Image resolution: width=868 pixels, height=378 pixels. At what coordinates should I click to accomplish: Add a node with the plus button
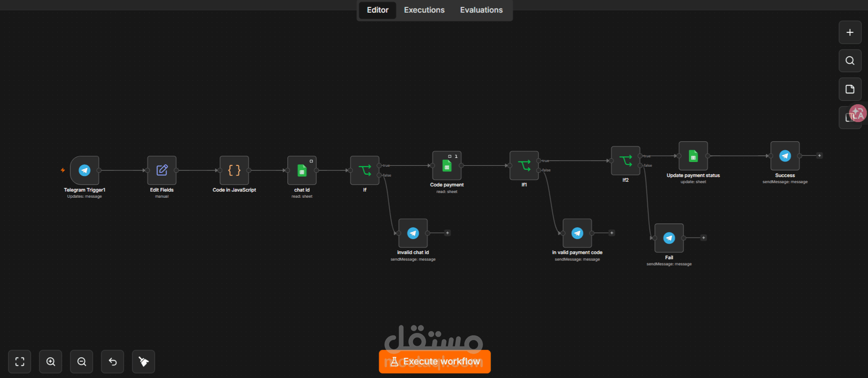[850, 32]
